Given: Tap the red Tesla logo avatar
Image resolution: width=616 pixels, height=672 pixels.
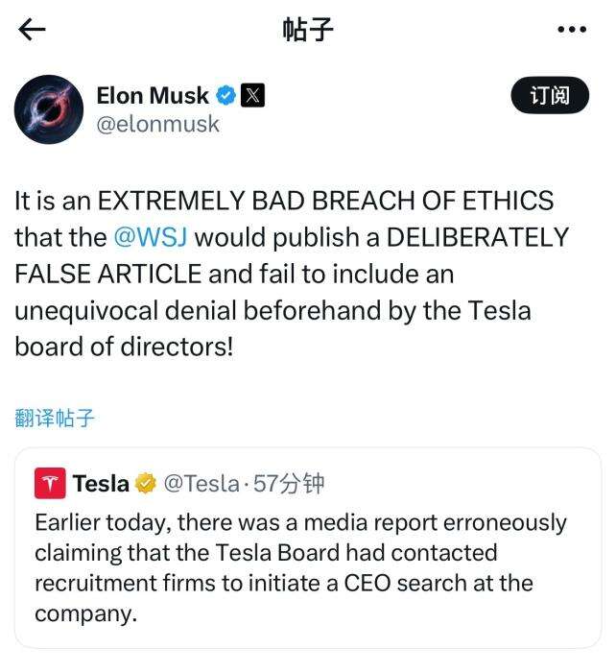Looking at the screenshot, I should click(x=50, y=484).
